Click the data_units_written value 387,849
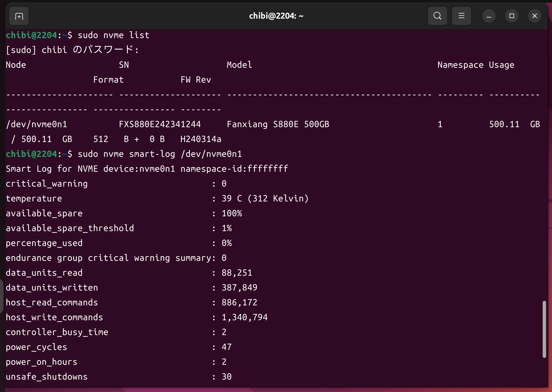The width and height of the screenshot is (552, 392). (x=239, y=288)
